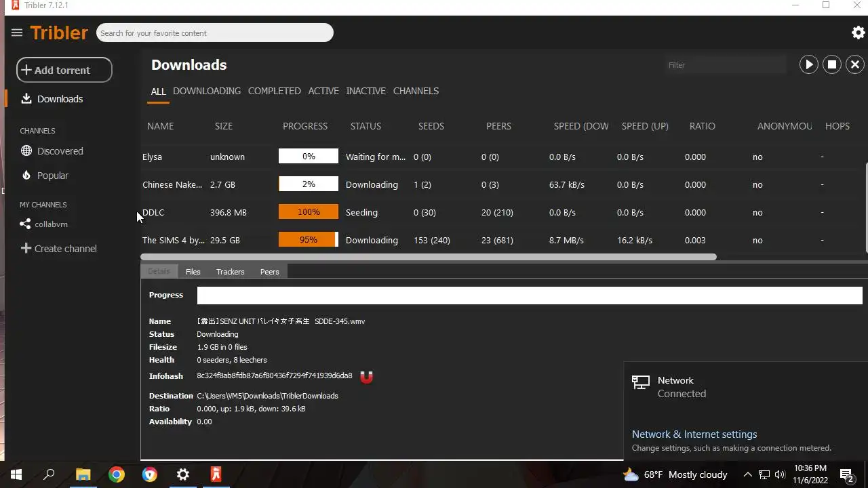Image resolution: width=868 pixels, height=488 pixels.
Task: Open the weather widget showing 68°F
Action: click(675, 474)
